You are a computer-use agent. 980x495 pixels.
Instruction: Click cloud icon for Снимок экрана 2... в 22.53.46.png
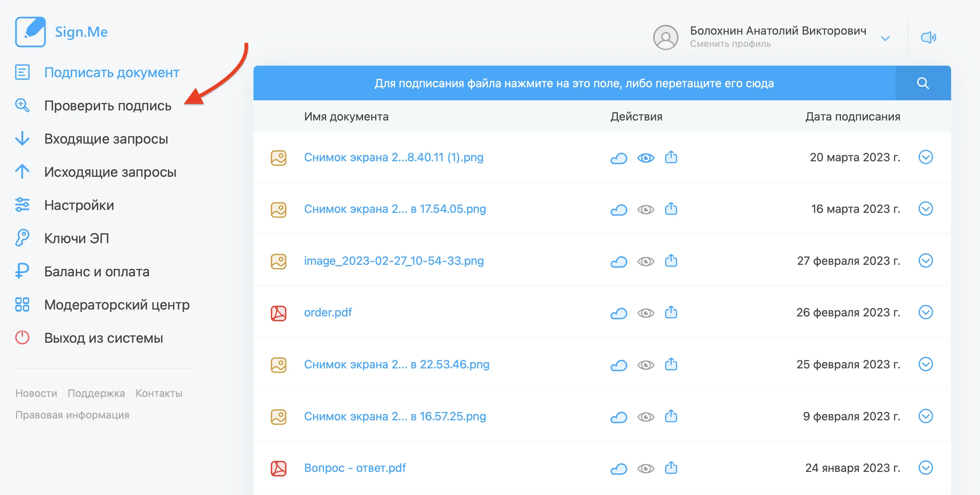[619, 365]
